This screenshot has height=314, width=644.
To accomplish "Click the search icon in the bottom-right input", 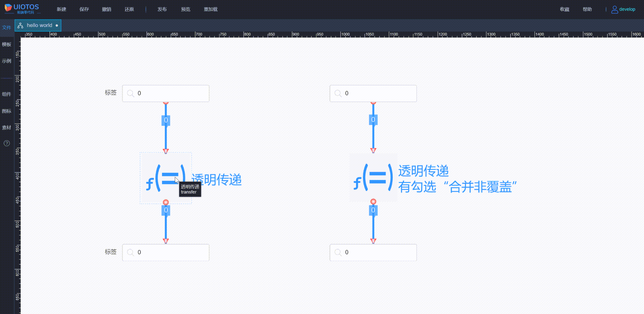I will coord(338,252).
